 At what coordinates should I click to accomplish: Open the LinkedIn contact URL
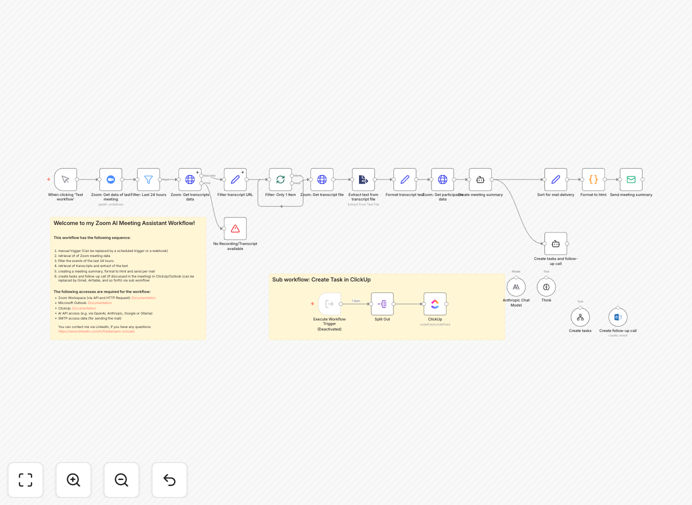96,331
